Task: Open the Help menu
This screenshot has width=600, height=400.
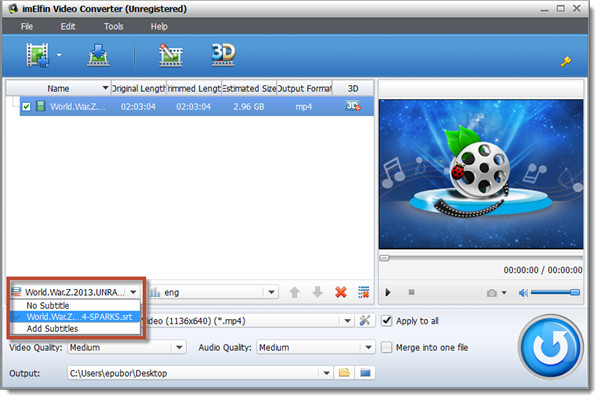Action: (x=159, y=26)
